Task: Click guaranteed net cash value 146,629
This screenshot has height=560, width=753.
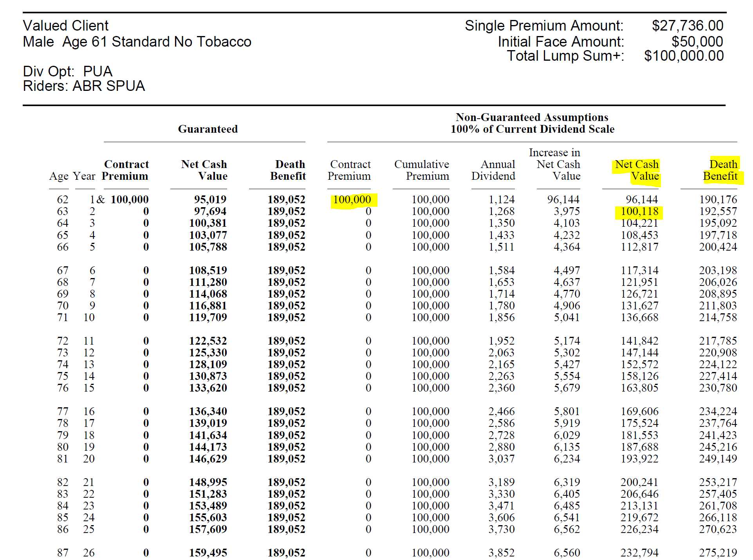Action: click(x=208, y=459)
